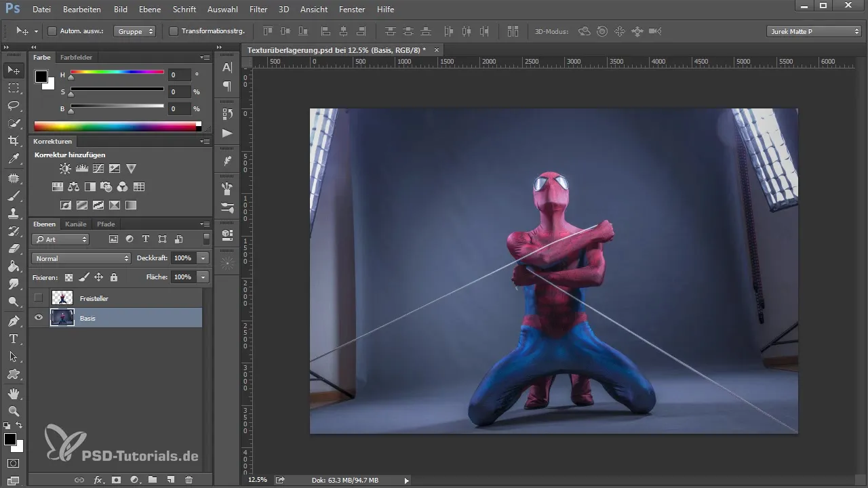Click the delete layer trash icon
This screenshot has width=868, height=488.
pos(189,480)
